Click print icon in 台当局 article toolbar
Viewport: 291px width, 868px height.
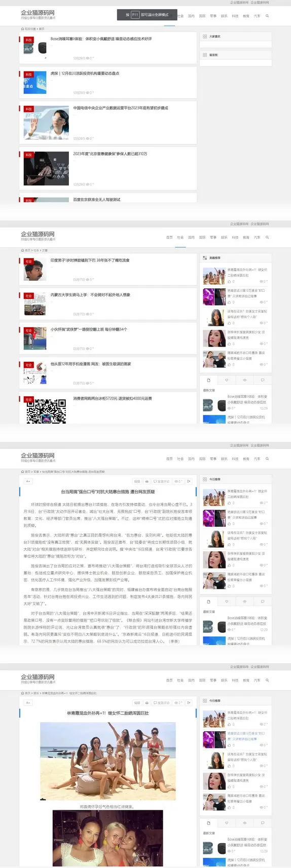147,481
